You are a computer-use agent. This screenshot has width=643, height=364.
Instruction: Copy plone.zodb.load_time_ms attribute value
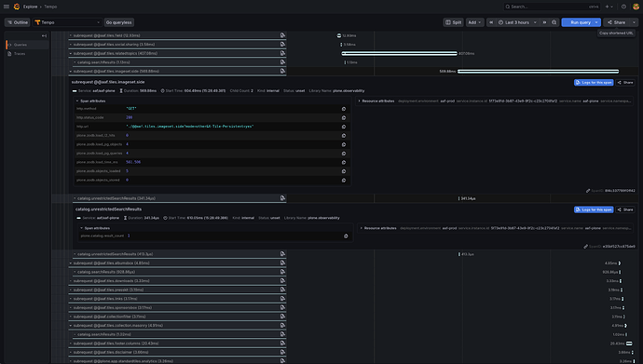(344, 163)
